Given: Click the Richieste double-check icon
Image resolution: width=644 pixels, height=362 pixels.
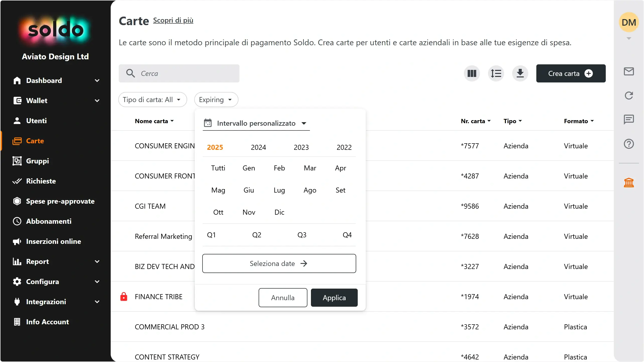Looking at the screenshot, I should tap(17, 181).
